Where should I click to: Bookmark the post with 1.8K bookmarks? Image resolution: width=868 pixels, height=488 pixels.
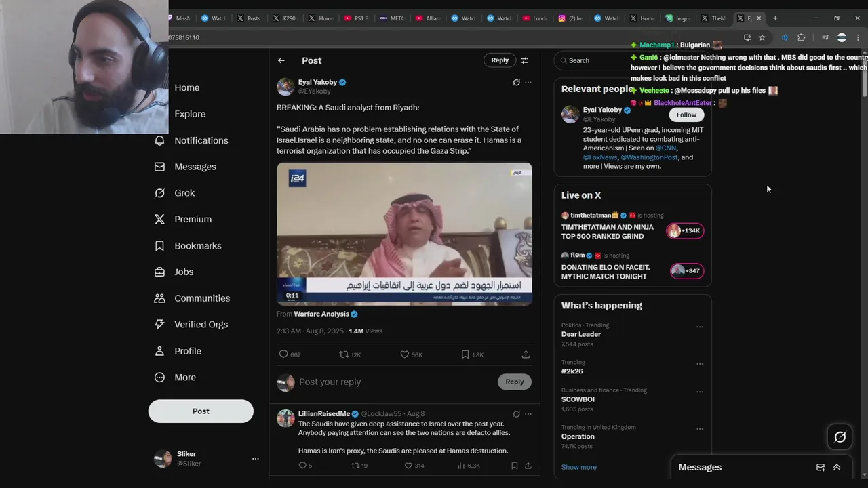pyautogui.click(x=465, y=354)
